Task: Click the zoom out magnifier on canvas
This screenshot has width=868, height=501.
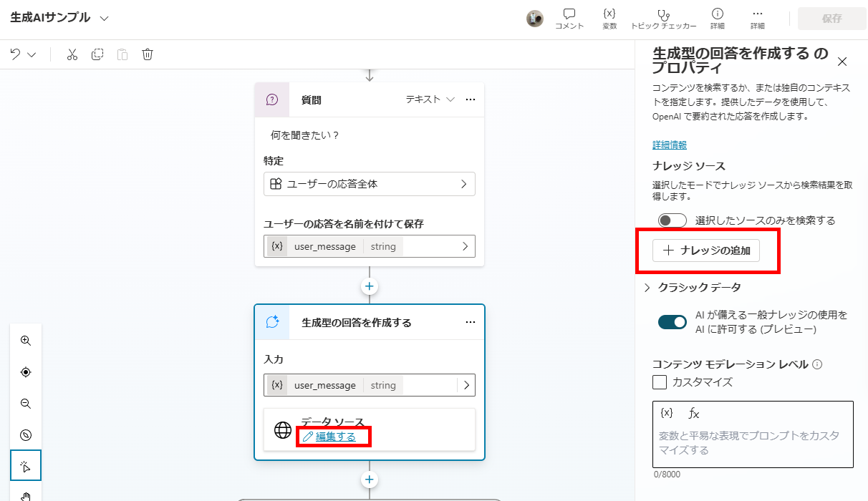Action: point(26,404)
